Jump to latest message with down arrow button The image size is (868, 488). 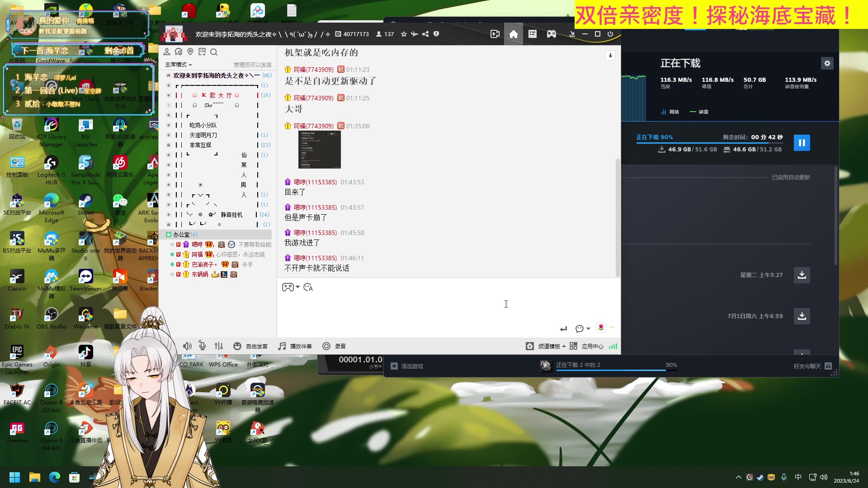coord(610,56)
